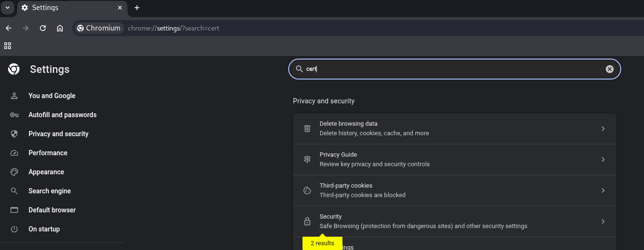The width and height of the screenshot is (644, 250).
Task: Select Autofill and passwords in sidebar
Action: [62, 115]
